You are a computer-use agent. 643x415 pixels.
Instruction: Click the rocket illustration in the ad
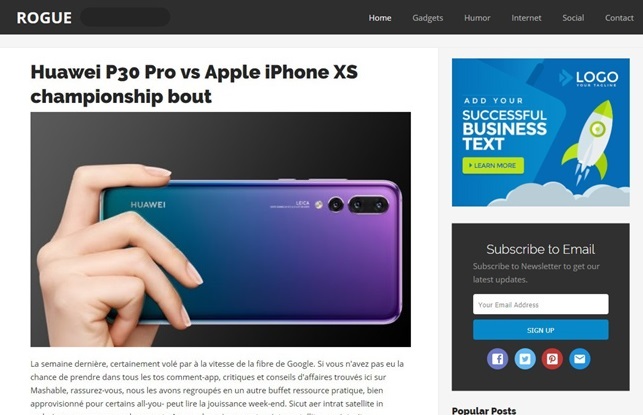point(588,141)
